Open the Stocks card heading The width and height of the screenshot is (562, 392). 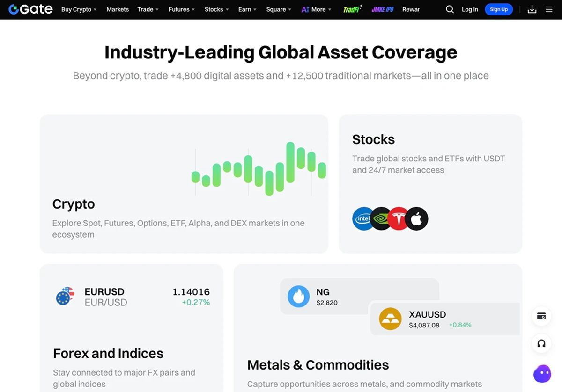click(373, 139)
